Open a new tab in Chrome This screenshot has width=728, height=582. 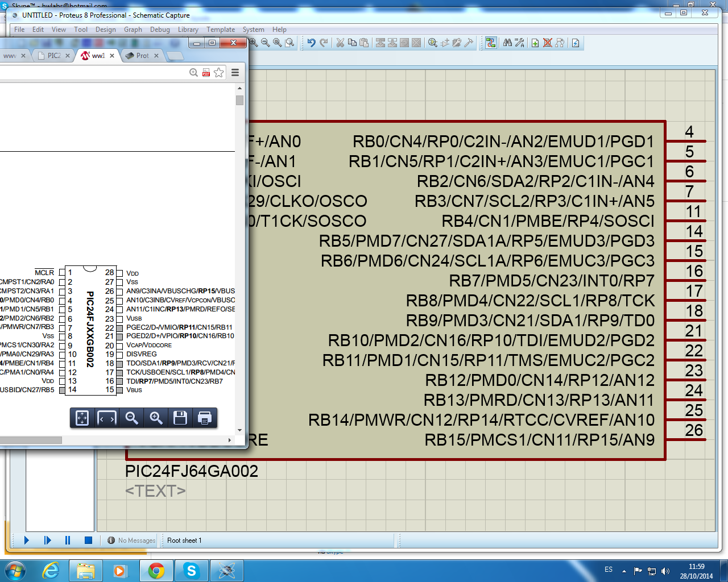175,56
